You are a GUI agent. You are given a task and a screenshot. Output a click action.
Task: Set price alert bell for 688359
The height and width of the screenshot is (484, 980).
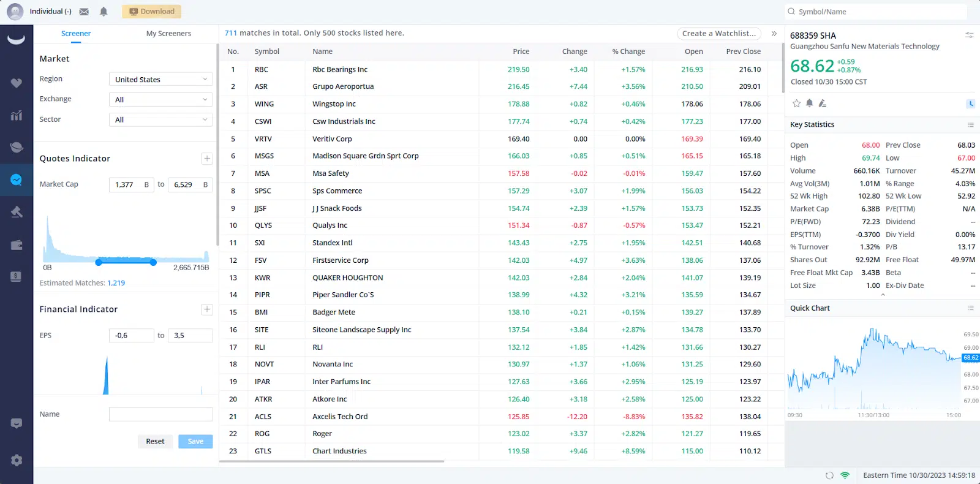point(809,104)
